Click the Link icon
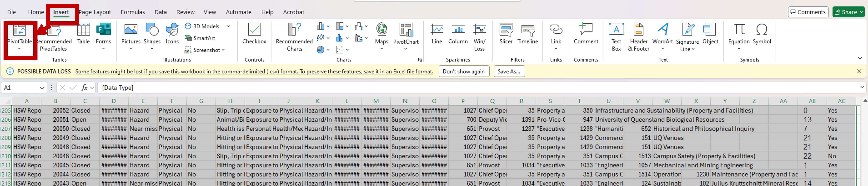 (x=556, y=30)
